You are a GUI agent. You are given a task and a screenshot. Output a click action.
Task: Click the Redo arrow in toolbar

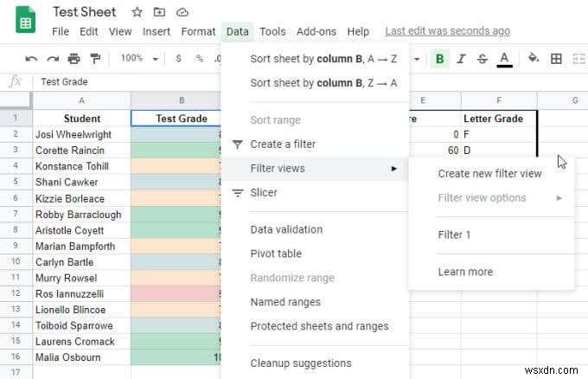(x=53, y=59)
